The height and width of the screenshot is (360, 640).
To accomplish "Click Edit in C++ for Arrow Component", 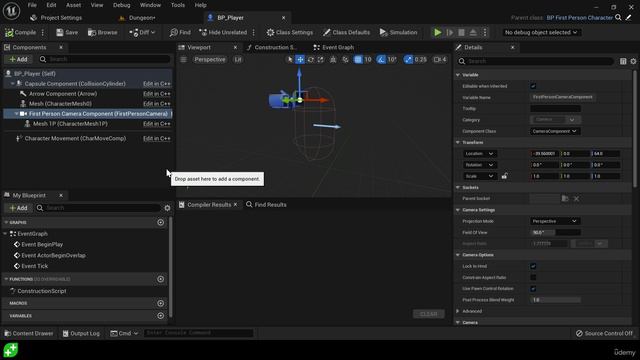I will (x=157, y=94).
